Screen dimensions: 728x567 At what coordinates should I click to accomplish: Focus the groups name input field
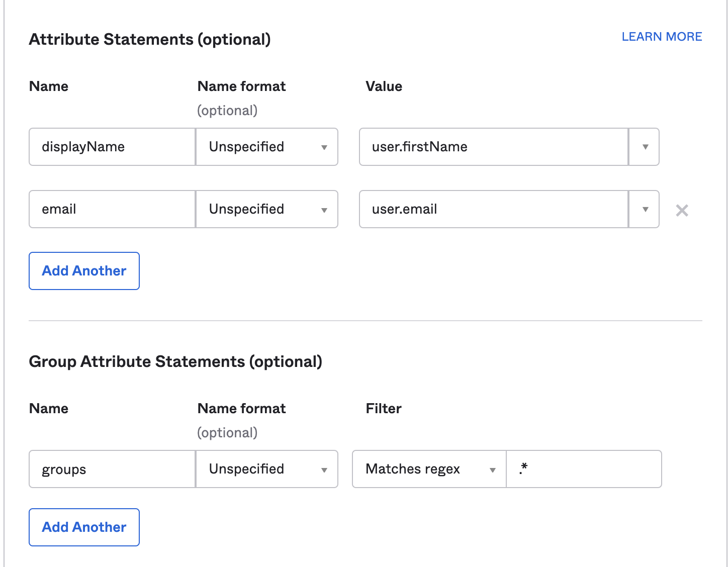(112, 469)
